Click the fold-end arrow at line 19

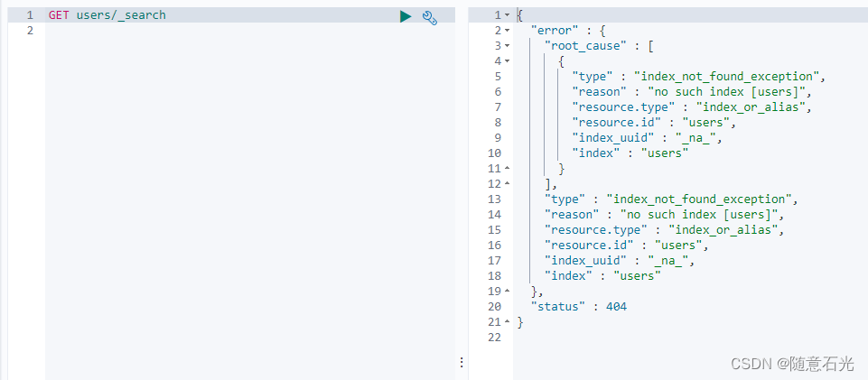tap(507, 291)
